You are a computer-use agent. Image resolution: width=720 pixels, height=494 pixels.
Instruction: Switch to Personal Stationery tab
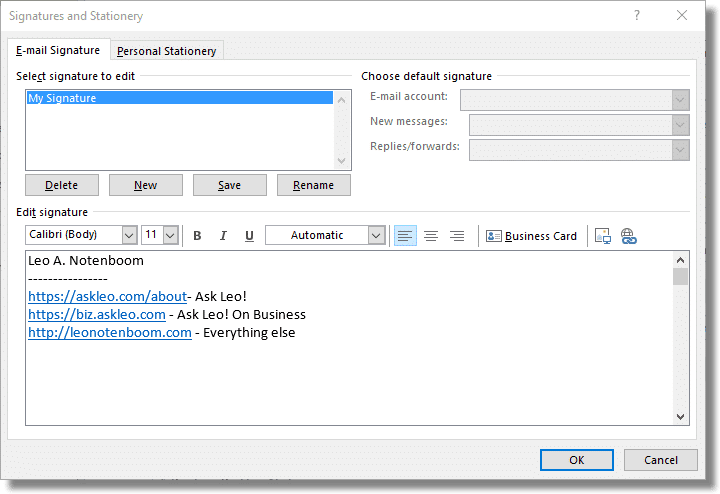tap(166, 51)
